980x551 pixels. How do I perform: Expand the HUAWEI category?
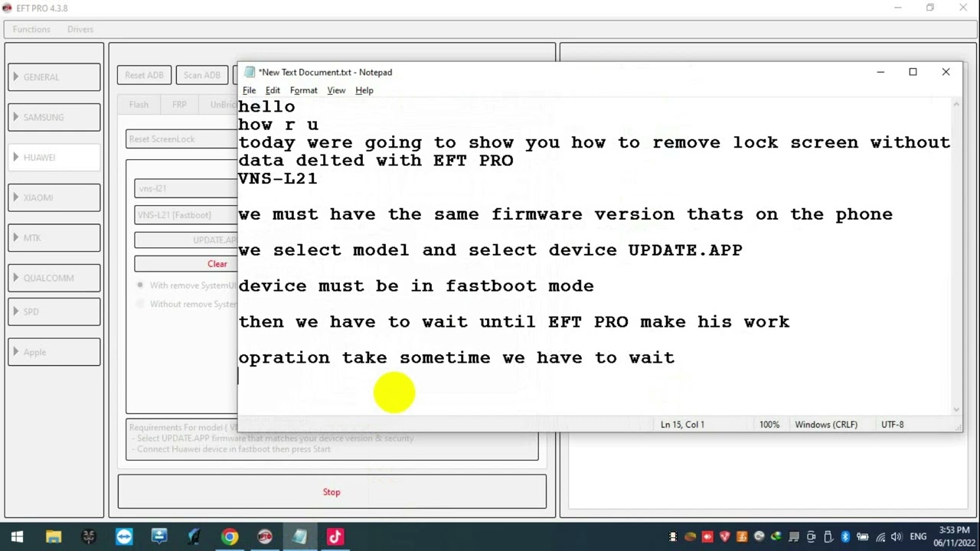click(54, 157)
